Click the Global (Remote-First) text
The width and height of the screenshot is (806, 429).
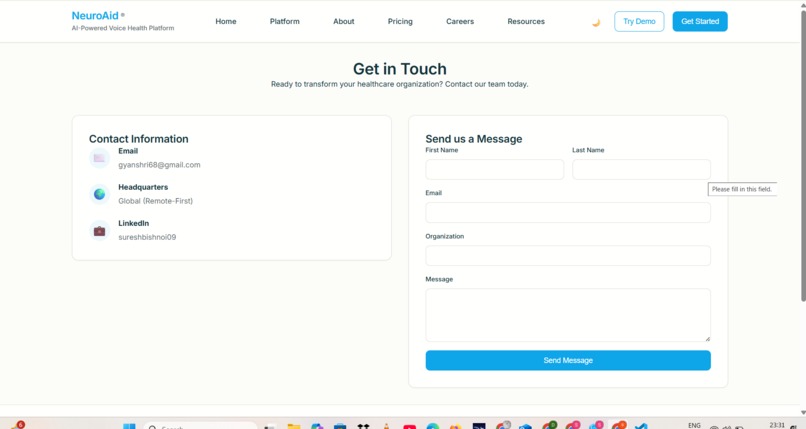[155, 201]
